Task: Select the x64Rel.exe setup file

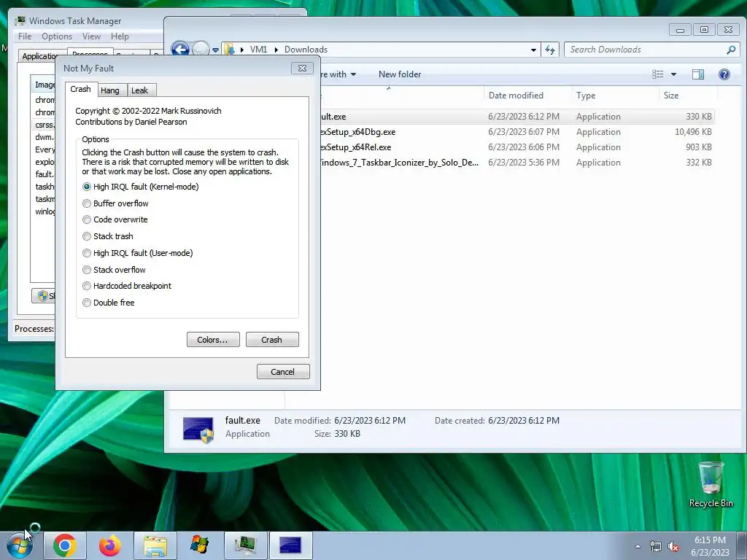Action: click(517, 147)
